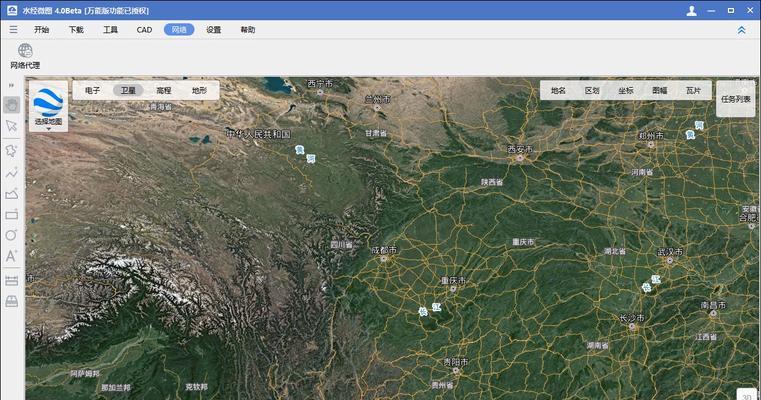Click the 南昌市 label on the map
Screen dimensions: 761x400
(x=713, y=305)
